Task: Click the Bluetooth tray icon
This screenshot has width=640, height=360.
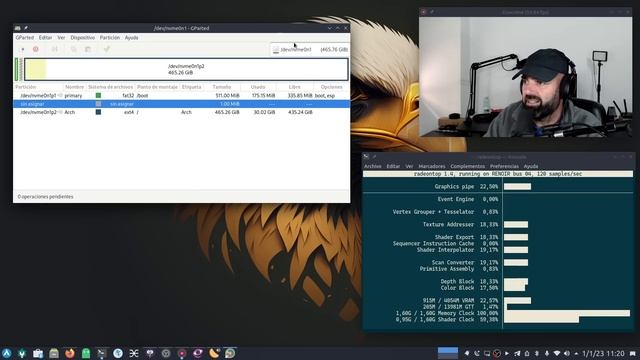Action: 537,353
